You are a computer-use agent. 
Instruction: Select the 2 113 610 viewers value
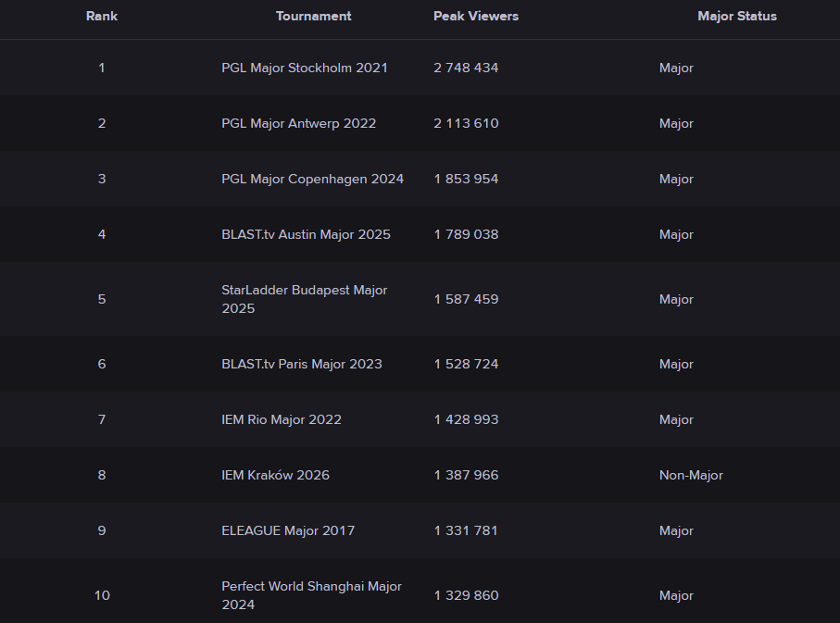tap(466, 123)
